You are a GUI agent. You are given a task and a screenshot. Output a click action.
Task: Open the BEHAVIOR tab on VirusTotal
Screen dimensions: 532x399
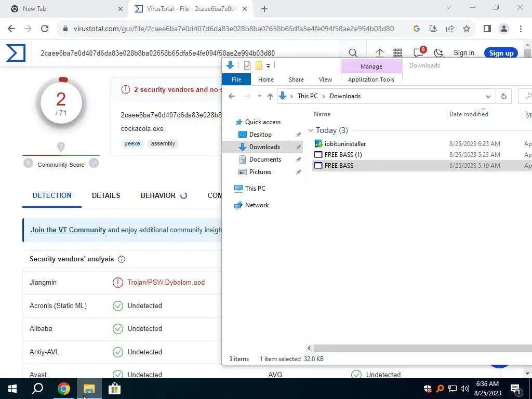164,196
